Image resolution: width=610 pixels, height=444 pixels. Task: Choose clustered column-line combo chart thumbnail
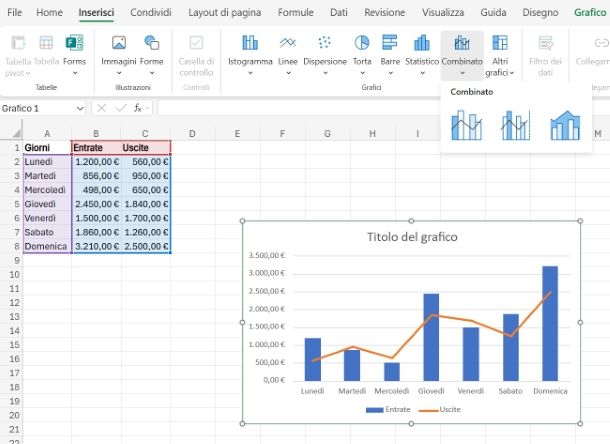click(x=466, y=125)
